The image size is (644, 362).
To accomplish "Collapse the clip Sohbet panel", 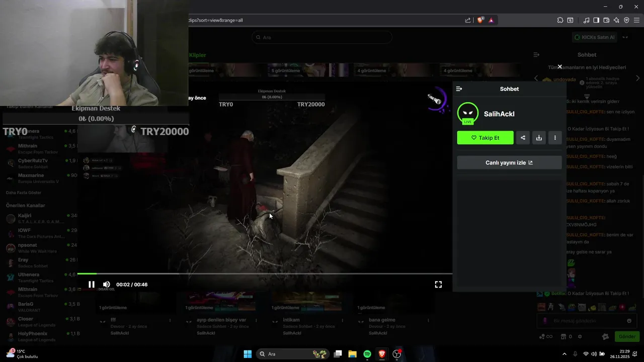I will pos(459,89).
